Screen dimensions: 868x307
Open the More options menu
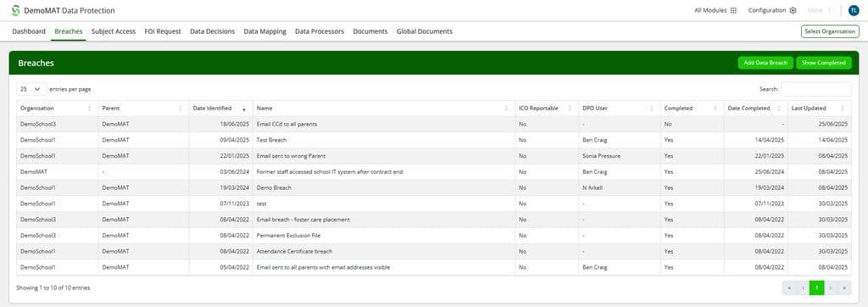(820, 10)
